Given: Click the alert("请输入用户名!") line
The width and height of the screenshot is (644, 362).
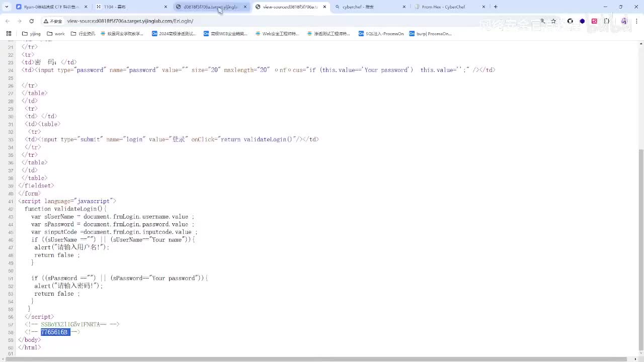Looking at the screenshot, I should [71, 247].
